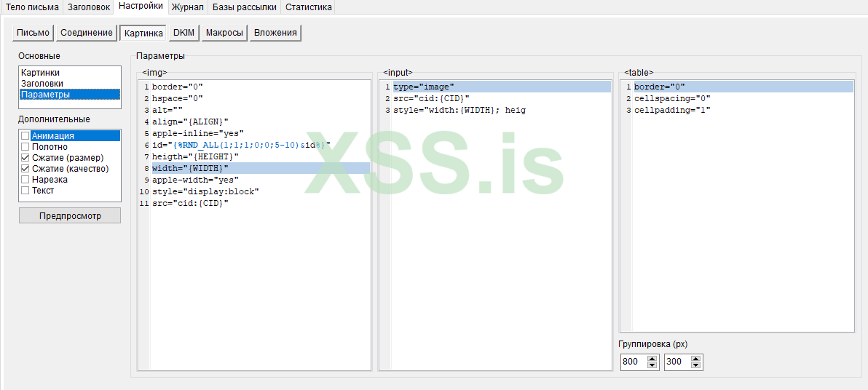Click the Письмо button

click(x=33, y=33)
